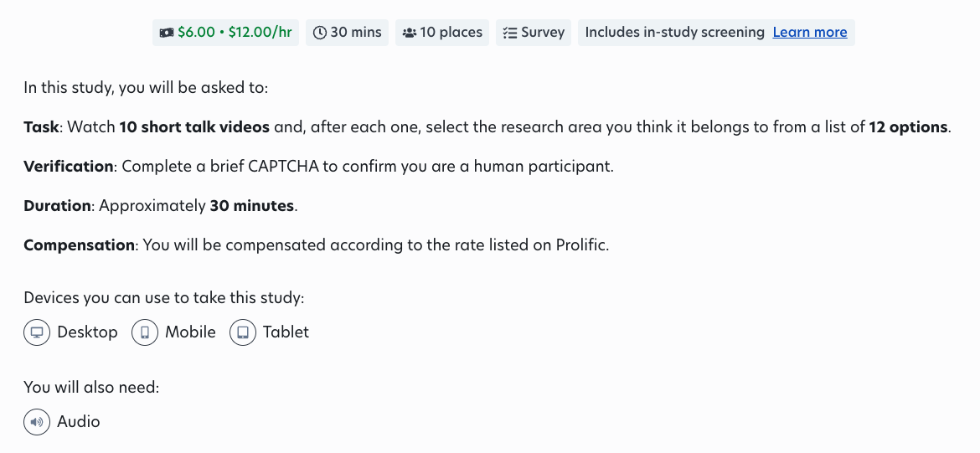Click the Mobile device label
The image size is (980, 453).
(191, 332)
